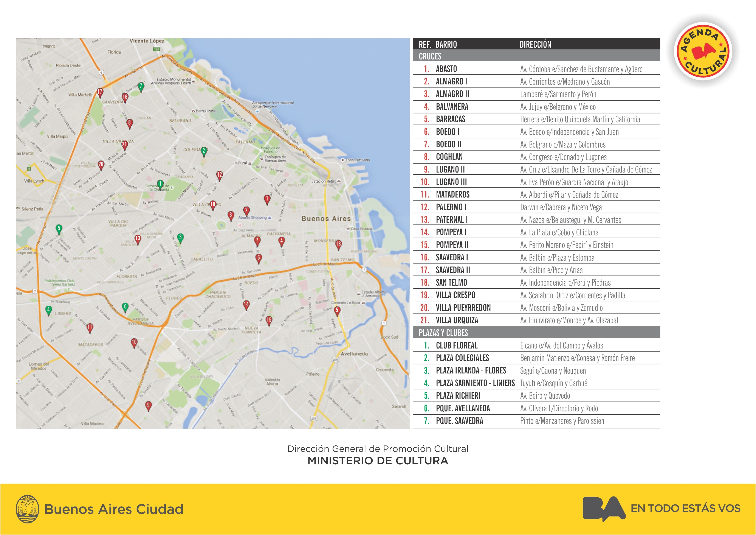This screenshot has width=756, height=535.
Task: Click the BALVANERA table entry
Action: coord(537,106)
